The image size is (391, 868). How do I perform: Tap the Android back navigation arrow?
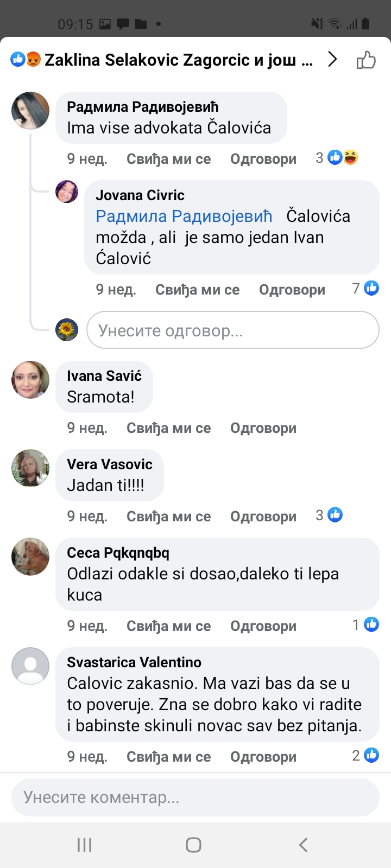click(x=304, y=845)
